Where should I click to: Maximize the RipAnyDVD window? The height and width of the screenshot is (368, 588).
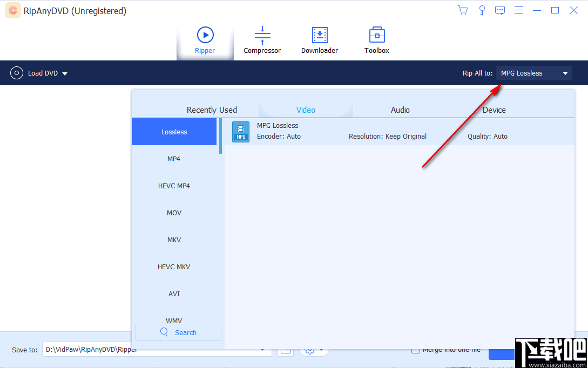pyautogui.click(x=555, y=10)
